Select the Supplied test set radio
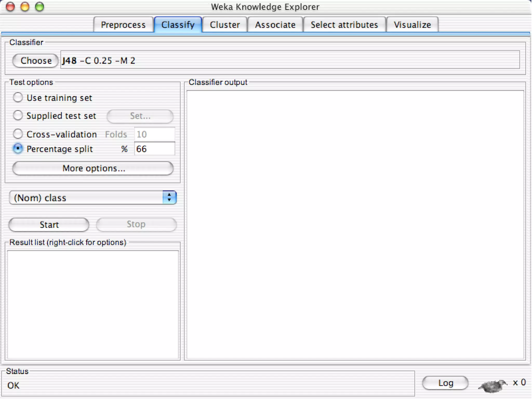Screen dimensions: 532x399 (18, 115)
